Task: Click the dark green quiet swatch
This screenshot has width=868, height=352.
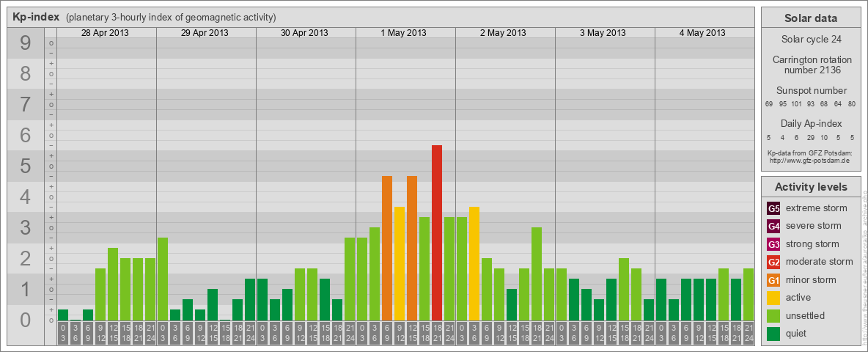Action: tap(773, 333)
